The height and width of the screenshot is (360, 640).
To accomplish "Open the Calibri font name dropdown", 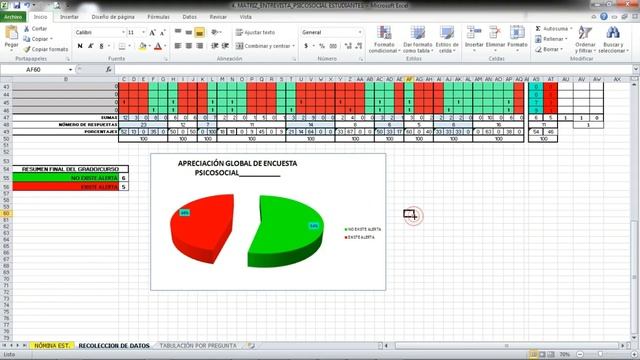I will pos(123,32).
